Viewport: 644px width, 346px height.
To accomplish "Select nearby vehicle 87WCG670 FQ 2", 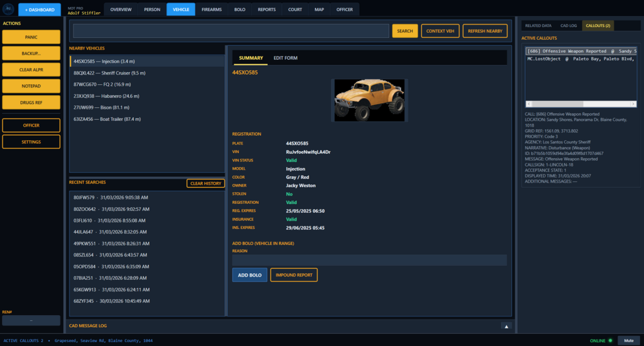I will coord(147,84).
